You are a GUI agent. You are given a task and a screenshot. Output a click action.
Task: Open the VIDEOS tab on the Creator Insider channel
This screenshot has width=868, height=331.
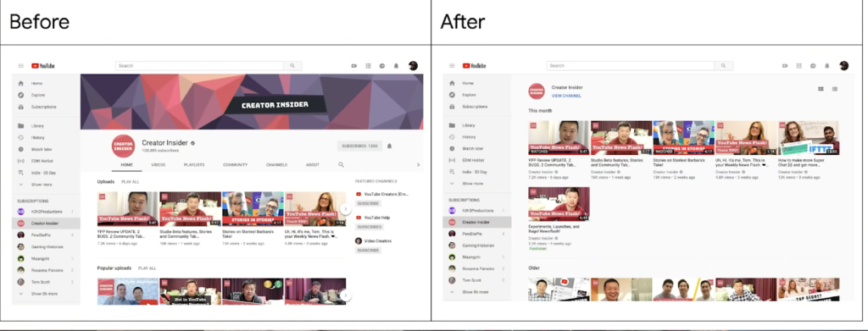(159, 165)
